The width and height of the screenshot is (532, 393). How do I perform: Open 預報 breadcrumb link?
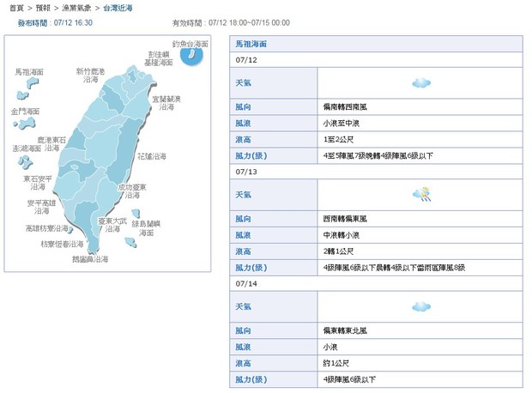pos(43,7)
